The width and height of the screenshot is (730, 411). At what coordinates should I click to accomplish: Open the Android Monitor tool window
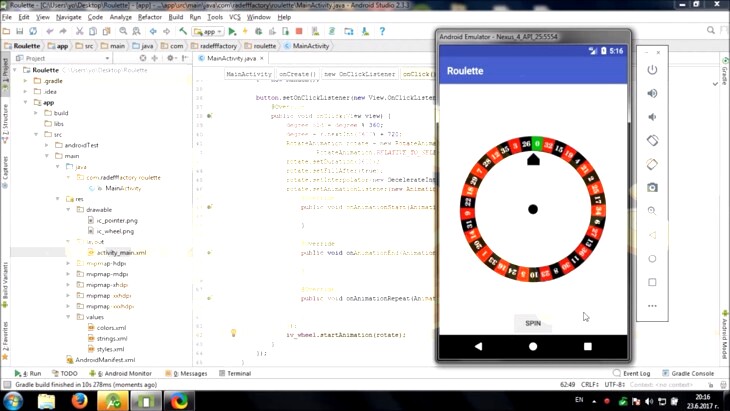coord(120,373)
